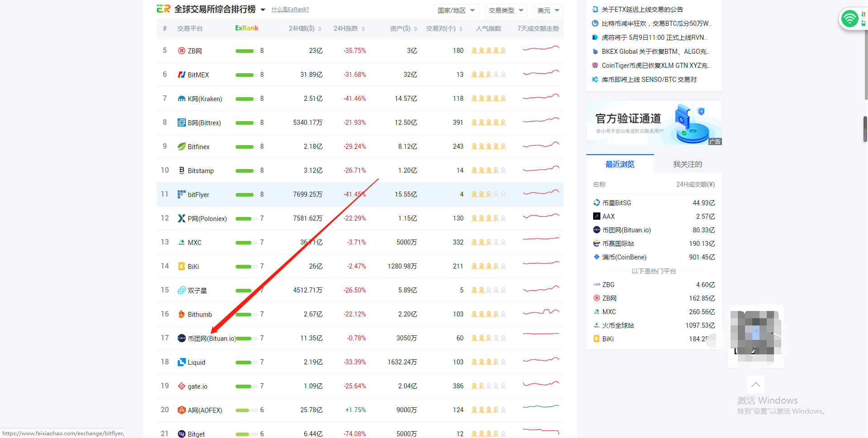Switch to 最近浏览 tab
The width and height of the screenshot is (868, 438).
620,164
